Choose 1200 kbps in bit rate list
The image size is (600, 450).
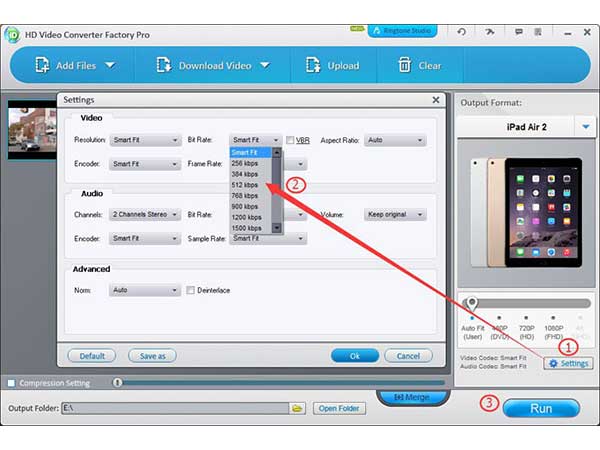[245, 217]
